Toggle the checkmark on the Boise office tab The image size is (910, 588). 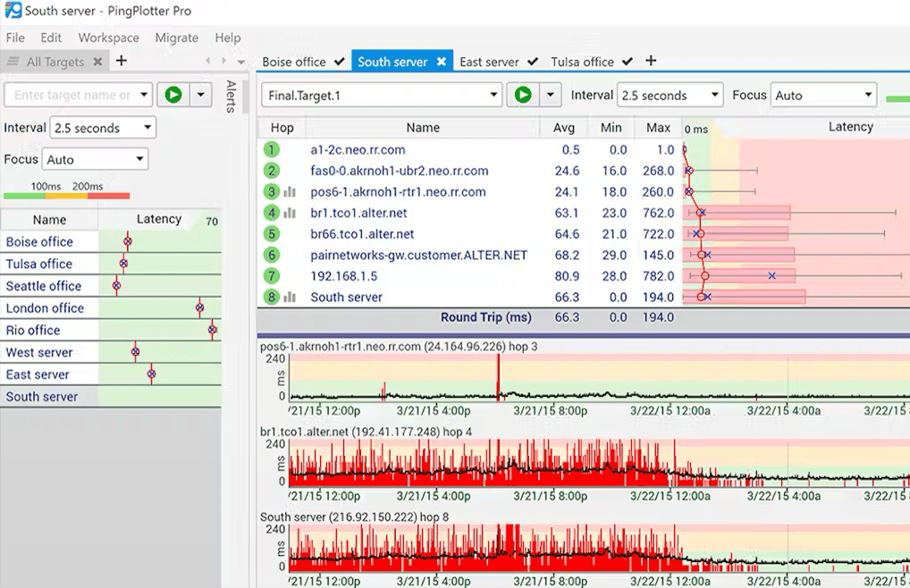pyautogui.click(x=337, y=62)
